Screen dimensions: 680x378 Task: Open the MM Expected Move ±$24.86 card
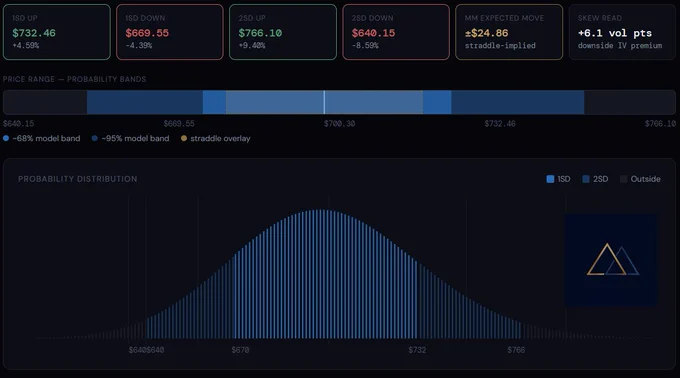tap(509, 32)
